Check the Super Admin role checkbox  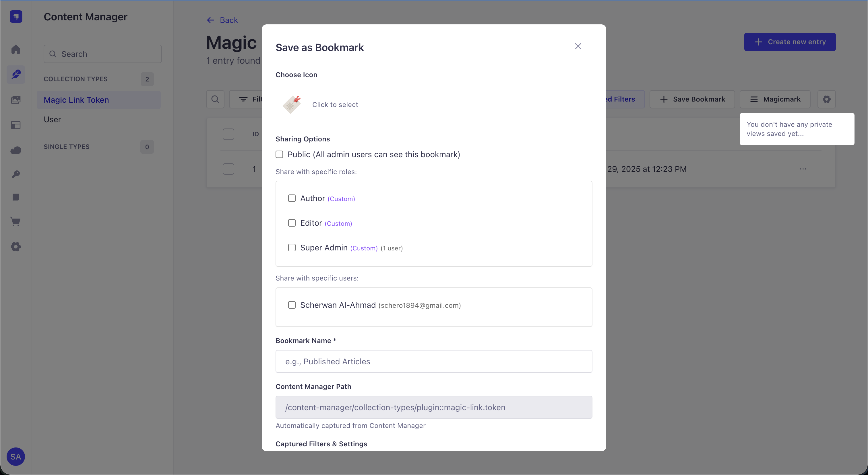(x=292, y=248)
